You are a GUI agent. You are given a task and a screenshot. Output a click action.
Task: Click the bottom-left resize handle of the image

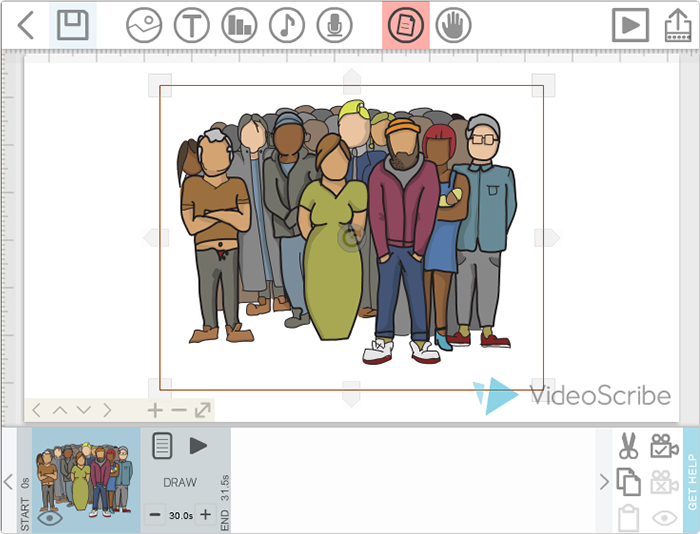(160, 389)
